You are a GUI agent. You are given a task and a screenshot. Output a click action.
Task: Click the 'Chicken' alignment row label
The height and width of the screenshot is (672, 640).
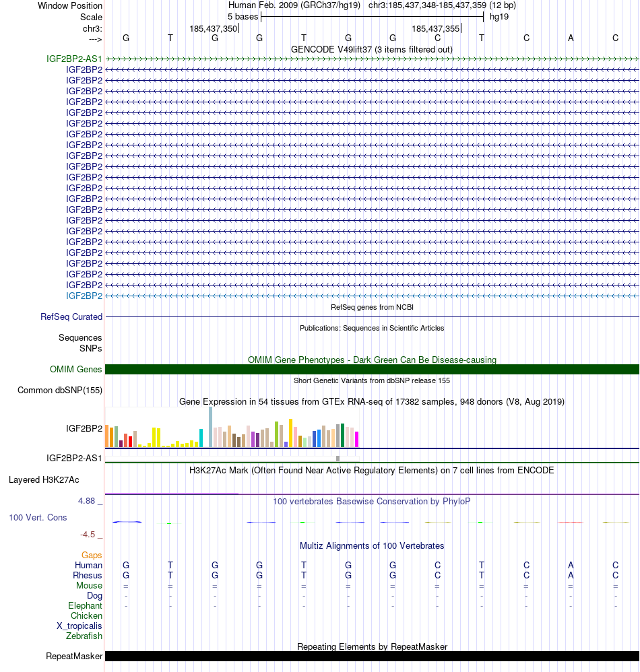(86, 616)
